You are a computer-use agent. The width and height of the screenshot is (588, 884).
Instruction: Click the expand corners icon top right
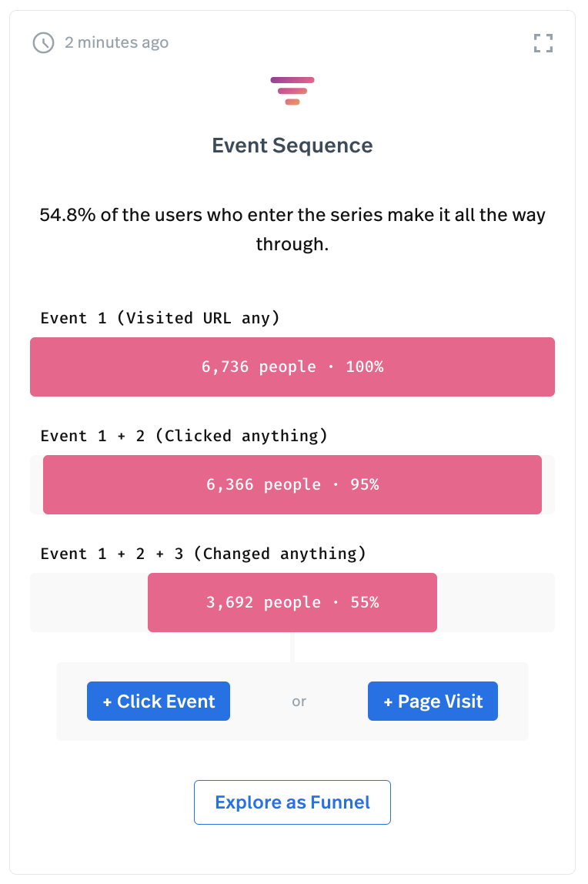point(543,43)
